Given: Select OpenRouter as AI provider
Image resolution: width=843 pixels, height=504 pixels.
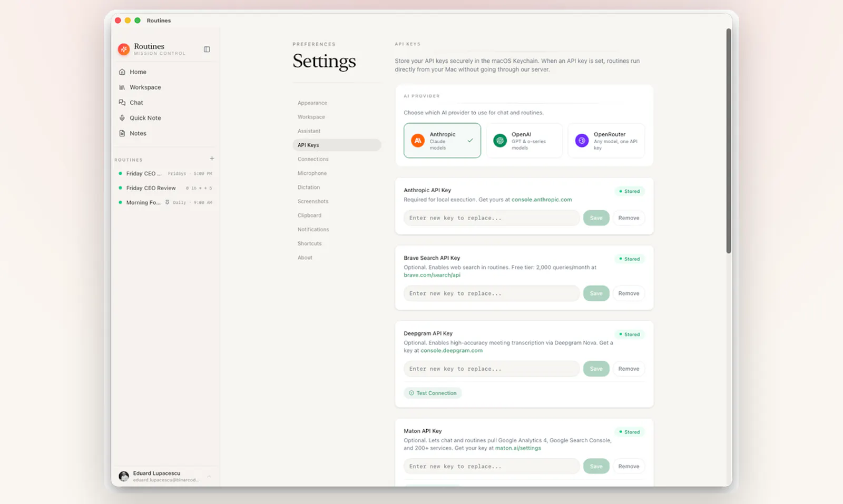Looking at the screenshot, I should coord(606,141).
